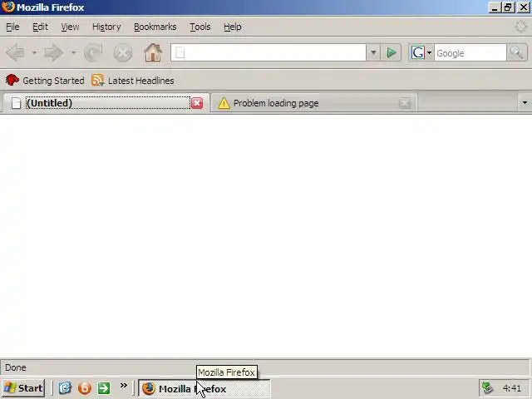532x399 pixels.
Task: Focus the Google search box
Action: [x=470, y=52]
